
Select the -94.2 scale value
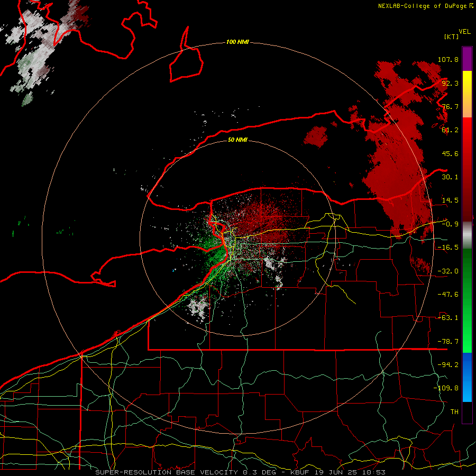click(448, 365)
